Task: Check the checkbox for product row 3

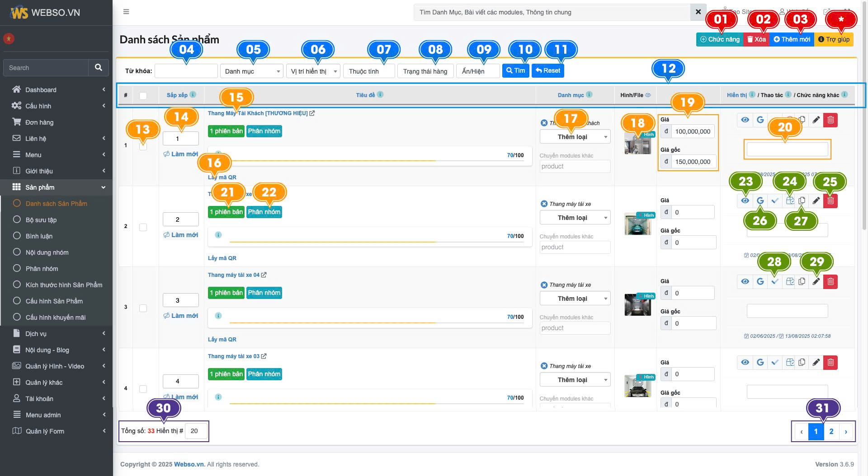Action: 143,308
